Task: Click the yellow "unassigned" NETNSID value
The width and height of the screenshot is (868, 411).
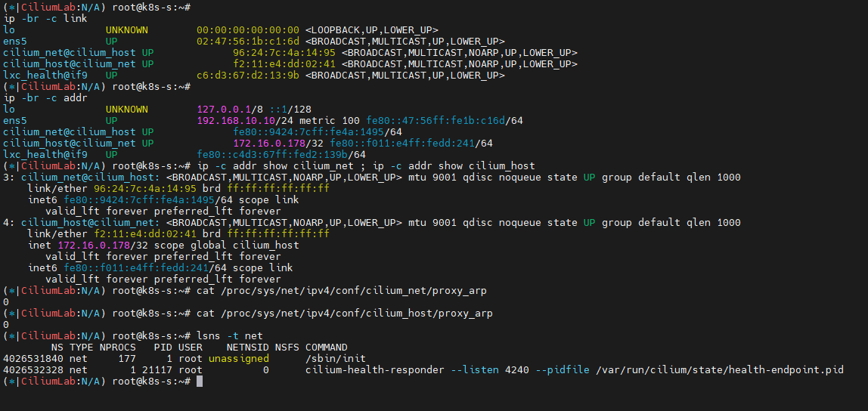Action: click(x=239, y=359)
